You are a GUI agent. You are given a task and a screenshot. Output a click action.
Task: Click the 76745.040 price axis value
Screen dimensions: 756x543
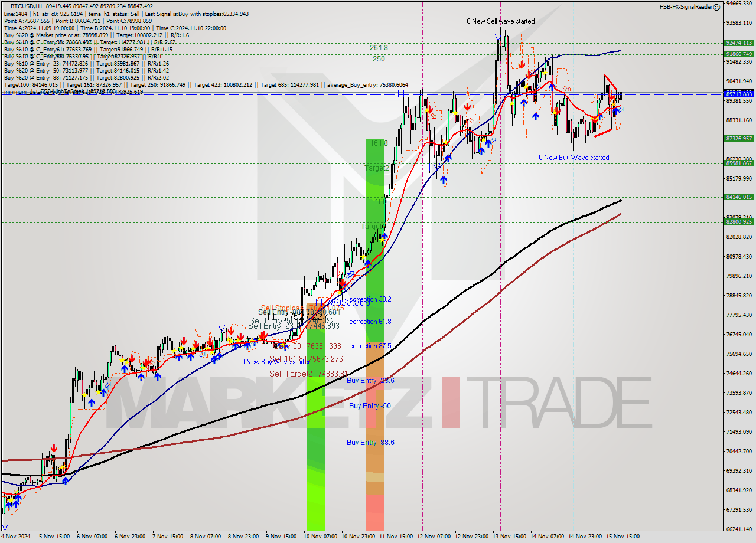pyautogui.click(x=739, y=334)
